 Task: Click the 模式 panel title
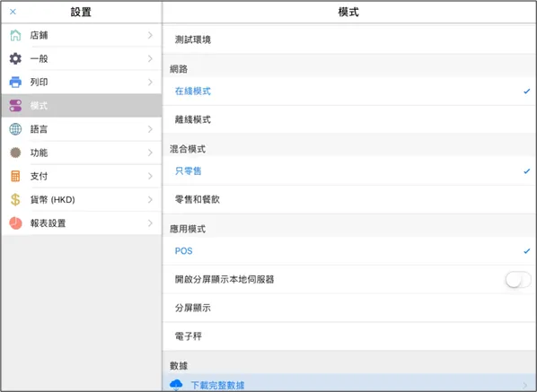tap(348, 13)
